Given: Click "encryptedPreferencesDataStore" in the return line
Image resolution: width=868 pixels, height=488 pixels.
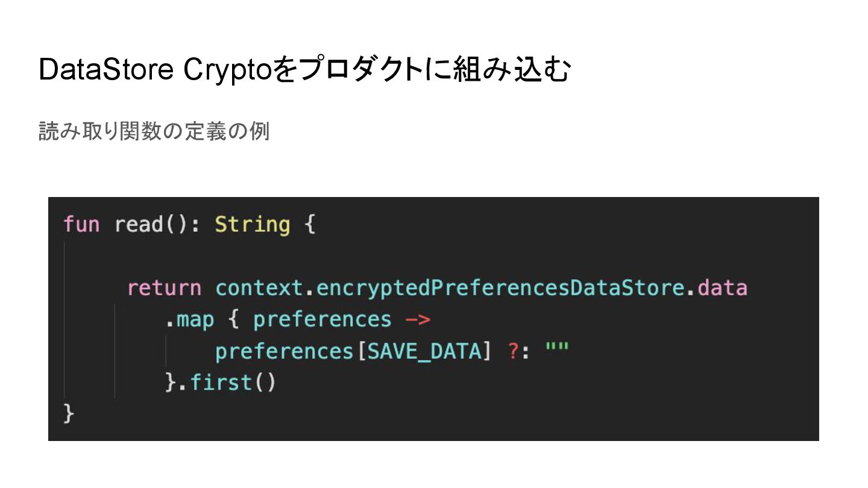Looking at the screenshot, I should pyautogui.click(x=499, y=288).
